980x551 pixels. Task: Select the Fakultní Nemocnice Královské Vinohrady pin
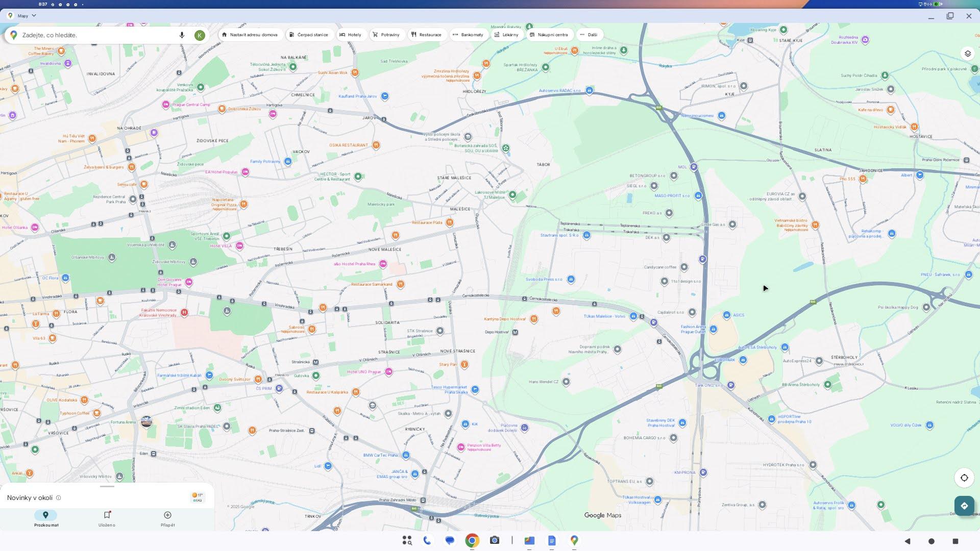click(x=184, y=312)
